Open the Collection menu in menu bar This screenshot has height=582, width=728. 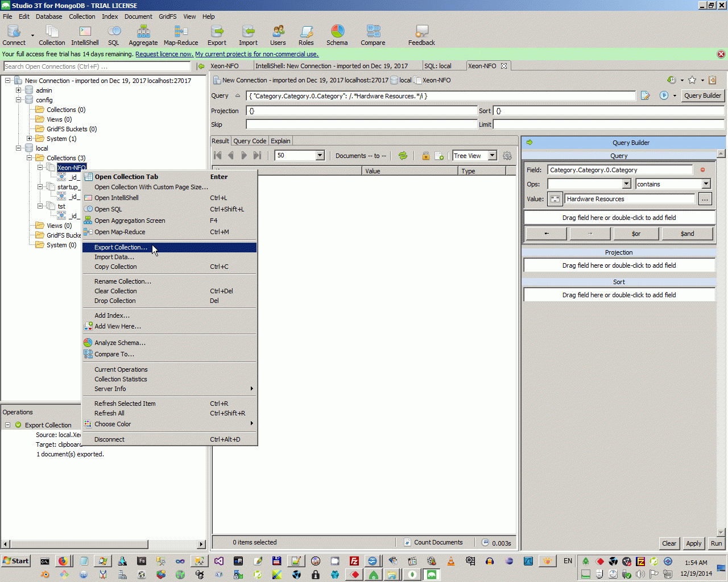point(82,16)
